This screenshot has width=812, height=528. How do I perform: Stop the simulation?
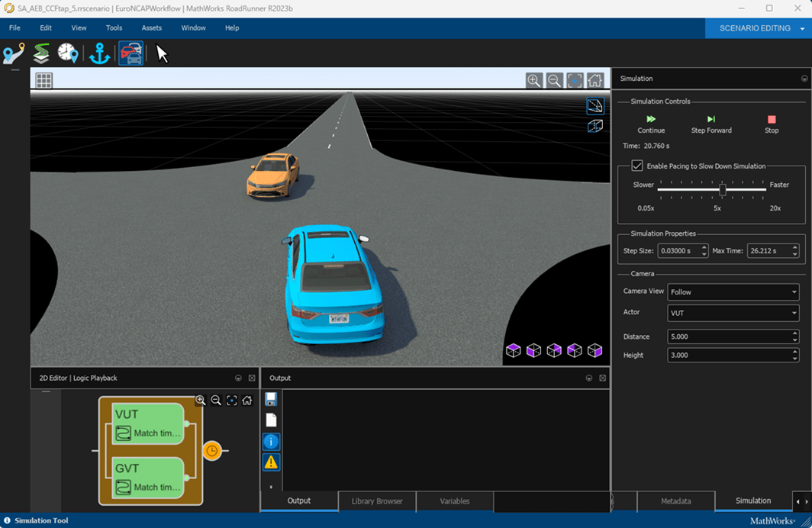772,124
